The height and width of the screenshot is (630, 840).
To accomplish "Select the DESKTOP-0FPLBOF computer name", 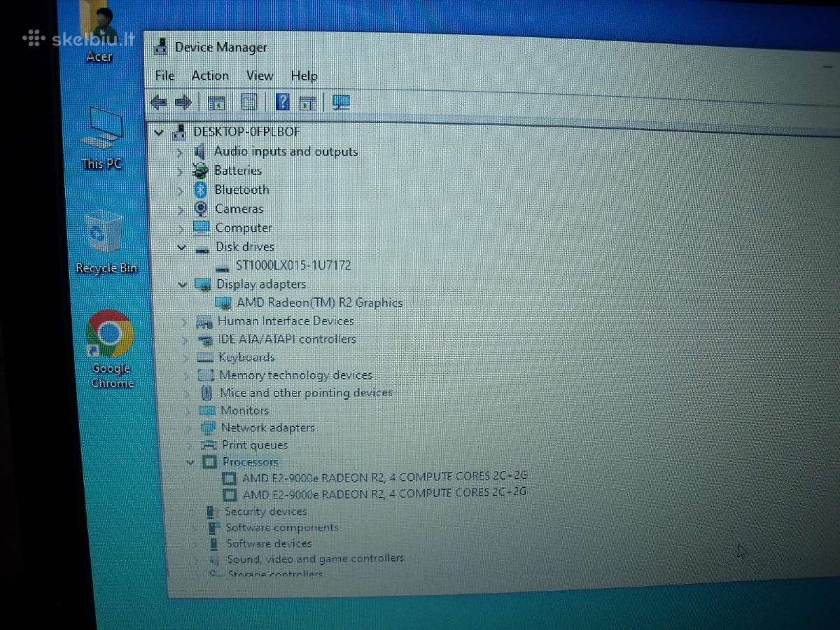I will tap(246, 131).
